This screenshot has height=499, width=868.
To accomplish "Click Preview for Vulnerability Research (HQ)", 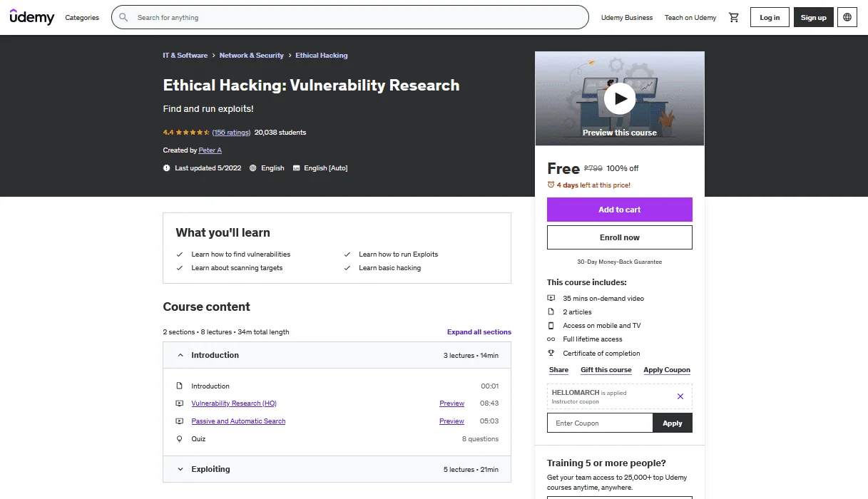I will pyautogui.click(x=451, y=403).
